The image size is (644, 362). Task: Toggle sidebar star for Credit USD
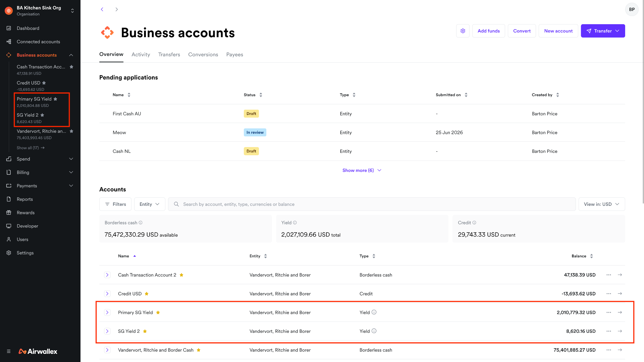44,83
